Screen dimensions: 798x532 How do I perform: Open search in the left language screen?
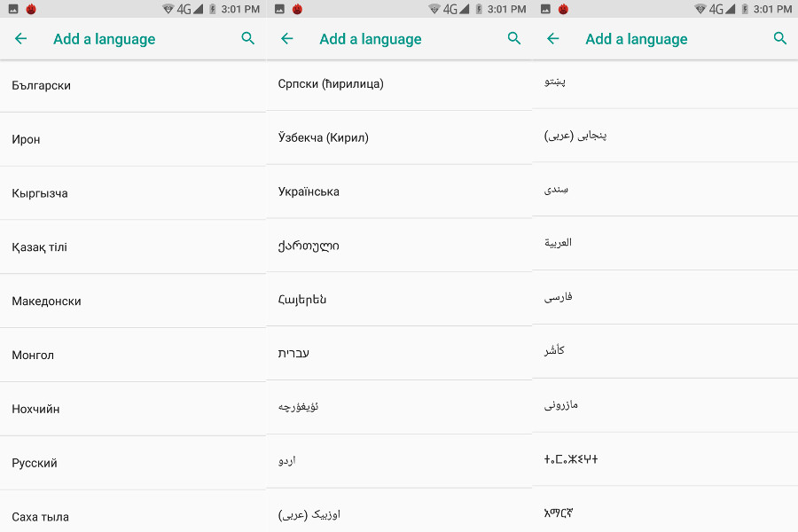[248, 38]
